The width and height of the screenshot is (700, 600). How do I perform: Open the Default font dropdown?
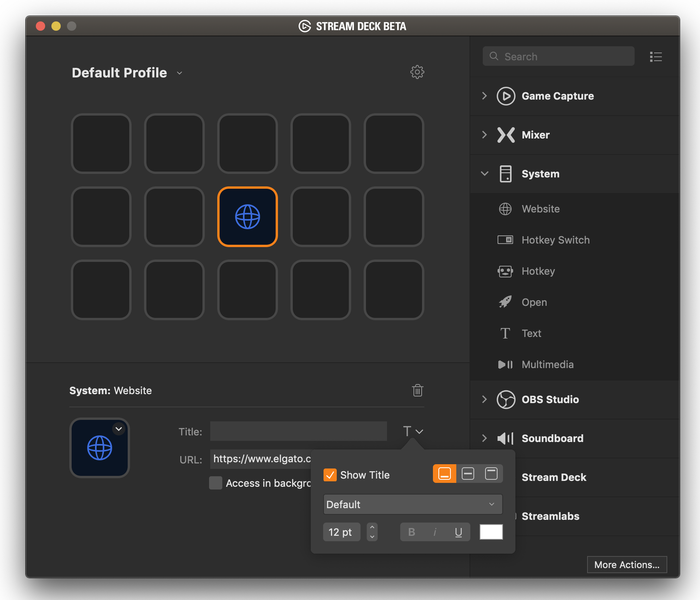coord(412,504)
